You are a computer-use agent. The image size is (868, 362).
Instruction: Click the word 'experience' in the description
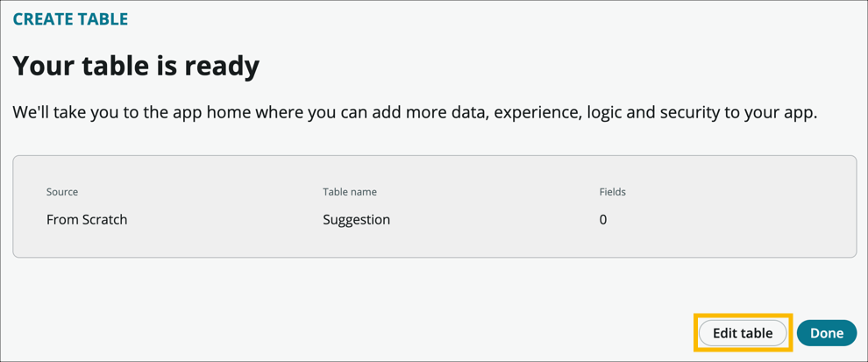pos(538,113)
